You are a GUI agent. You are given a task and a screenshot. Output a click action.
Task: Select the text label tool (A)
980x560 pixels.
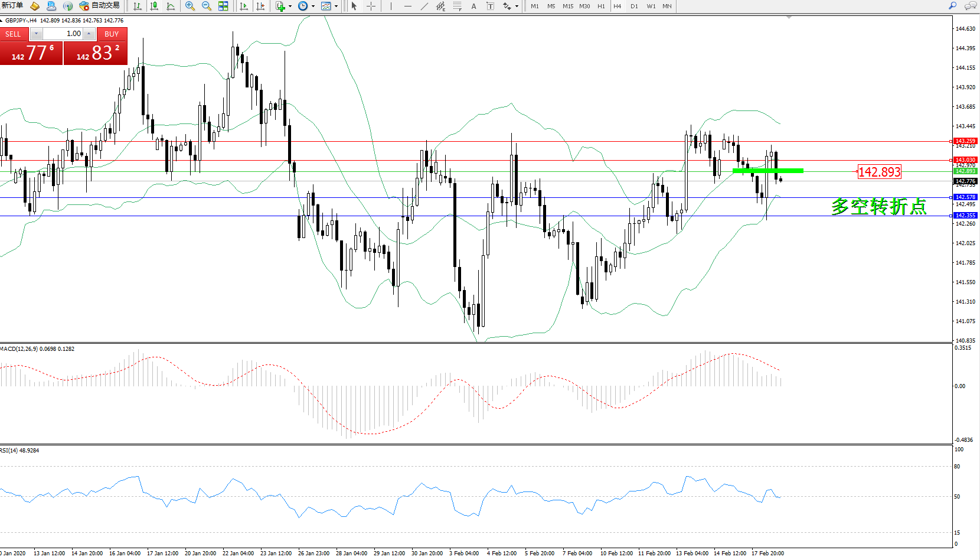tap(473, 6)
